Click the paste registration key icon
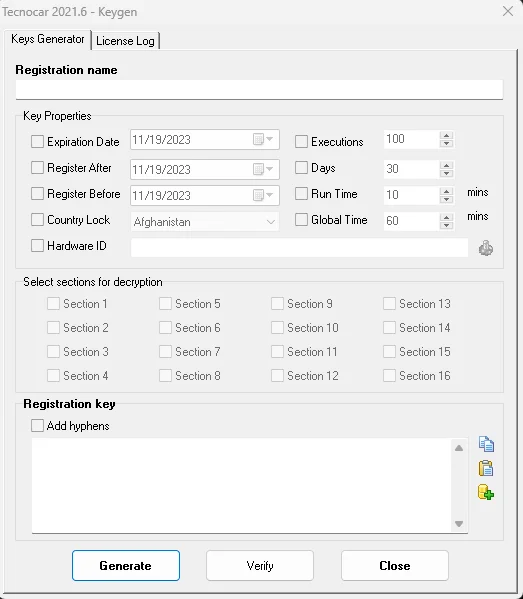Image resolution: width=523 pixels, height=599 pixels. click(x=486, y=468)
